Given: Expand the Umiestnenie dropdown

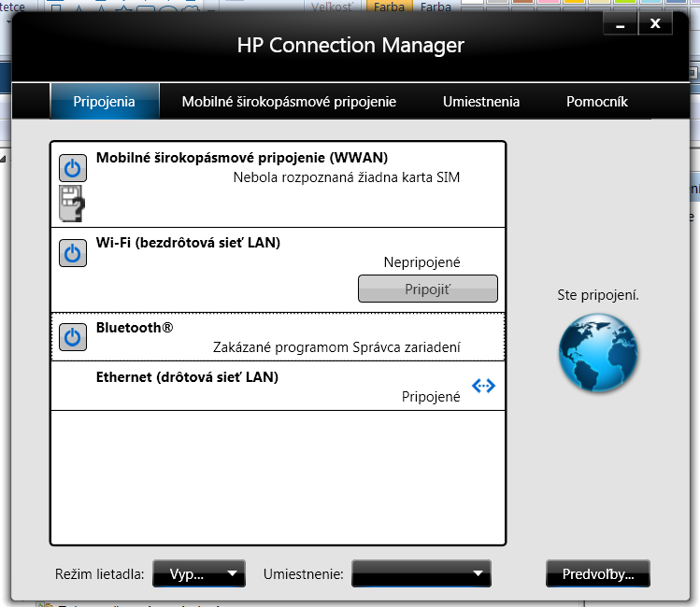Looking at the screenshot, I should pos(421,573).
